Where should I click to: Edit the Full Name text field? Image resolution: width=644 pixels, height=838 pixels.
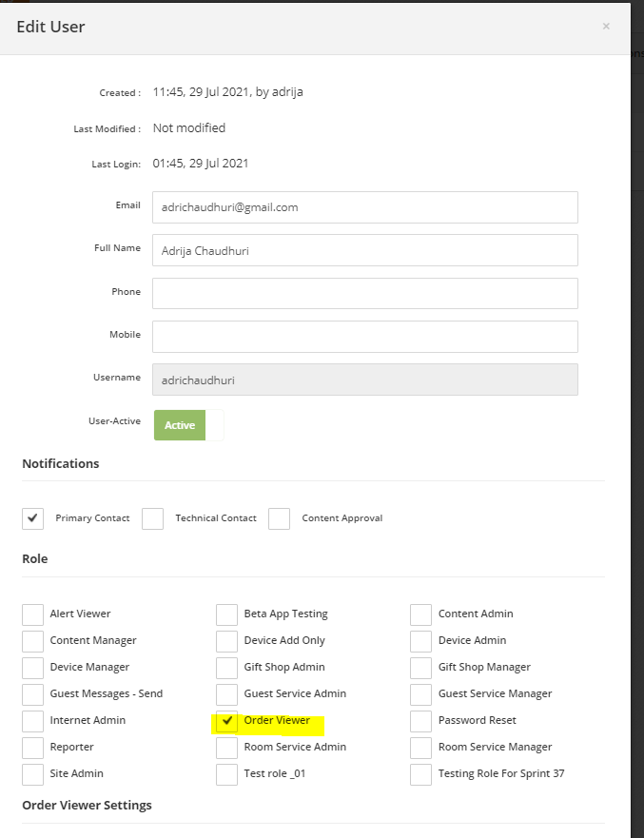tap(365, 250)
